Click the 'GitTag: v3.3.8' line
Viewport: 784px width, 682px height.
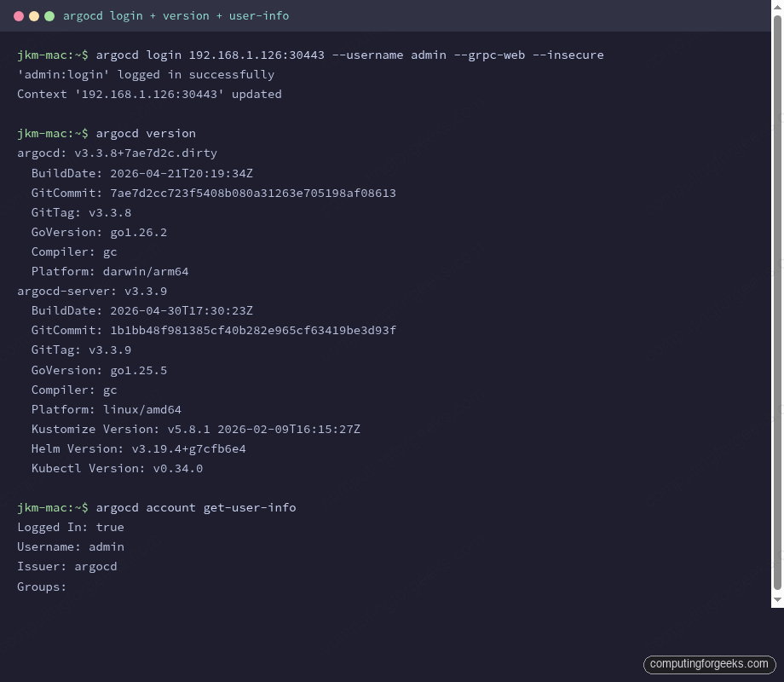(81, 212)
